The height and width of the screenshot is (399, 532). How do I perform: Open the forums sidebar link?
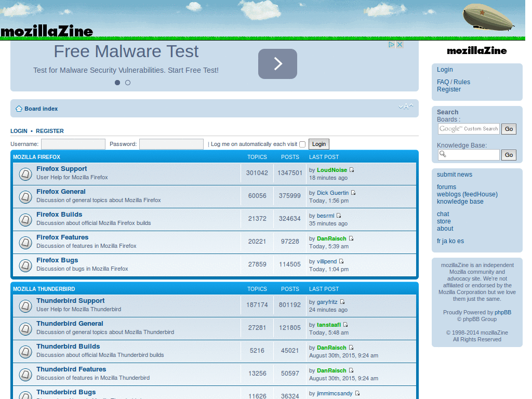click(x=446, y=187)
